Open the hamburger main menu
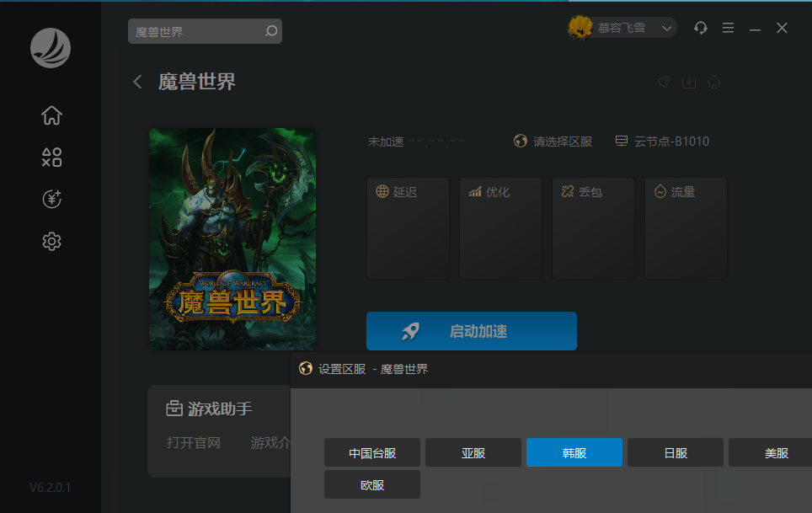 point(728,28)
